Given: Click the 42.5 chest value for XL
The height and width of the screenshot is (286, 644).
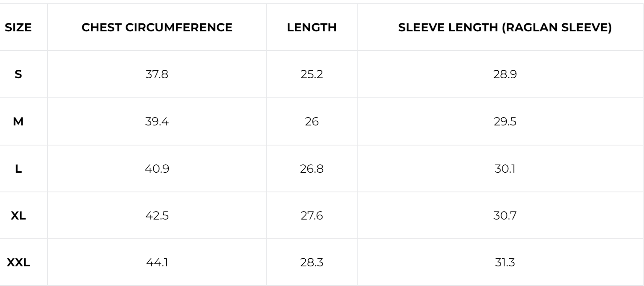Looking at the screenshot, I should pyautogui.click(x=157, y=217).
